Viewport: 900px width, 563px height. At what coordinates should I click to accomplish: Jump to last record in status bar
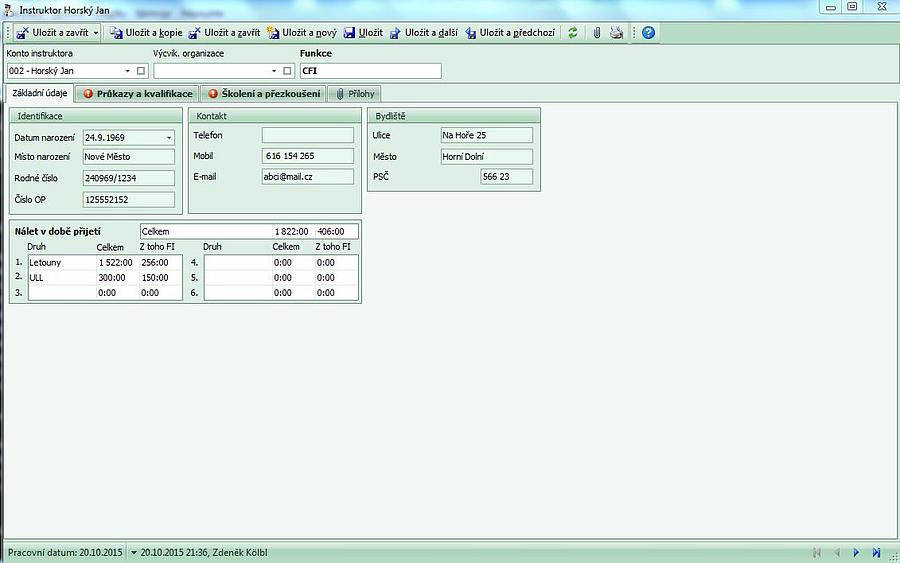[877, 552]
